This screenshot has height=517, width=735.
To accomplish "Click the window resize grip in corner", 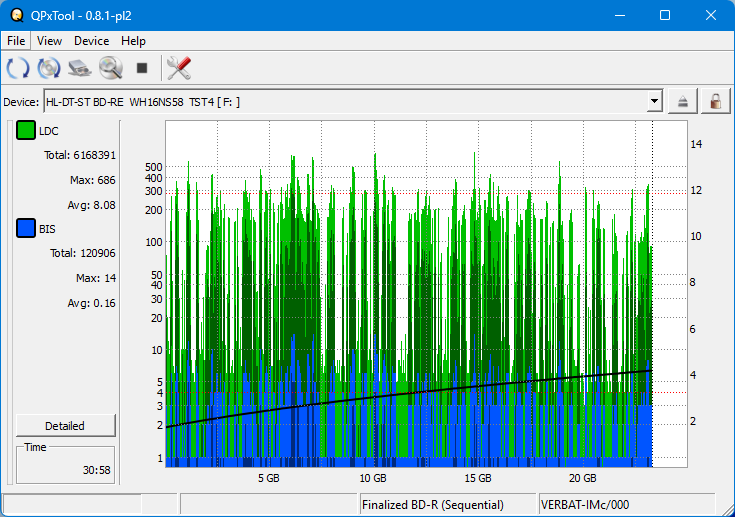I will point(728,510).
